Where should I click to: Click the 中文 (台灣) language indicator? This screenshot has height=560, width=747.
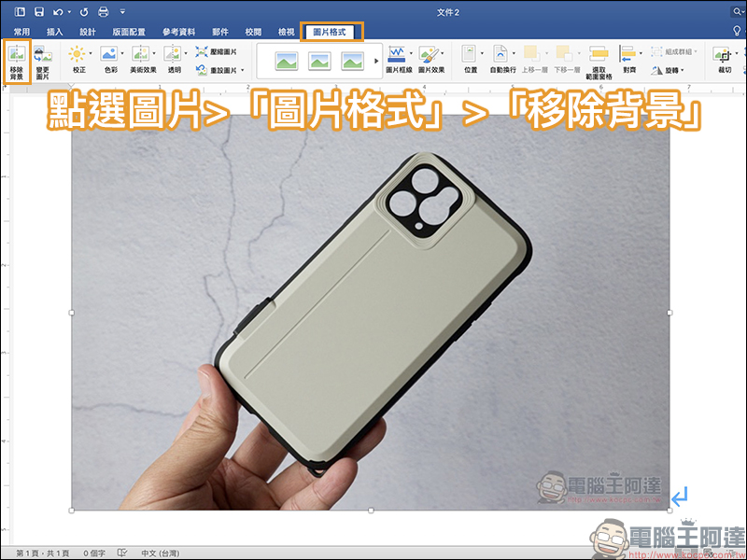point(160,553)
